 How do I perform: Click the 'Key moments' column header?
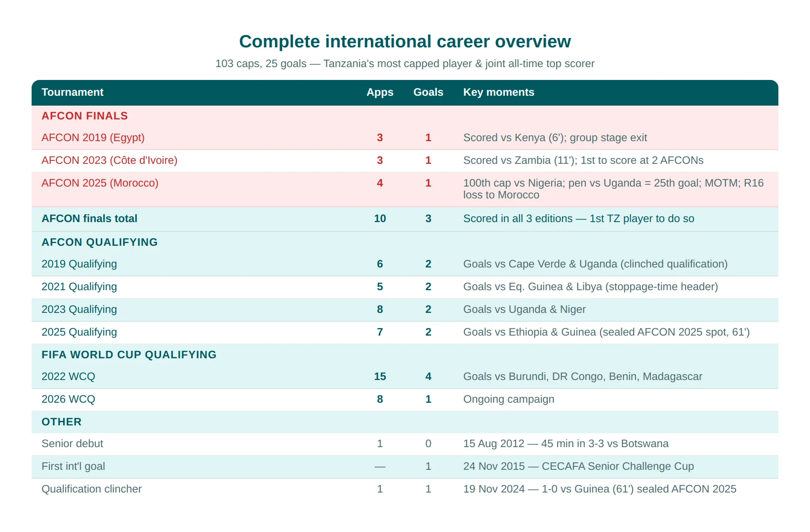coord(499,92)
